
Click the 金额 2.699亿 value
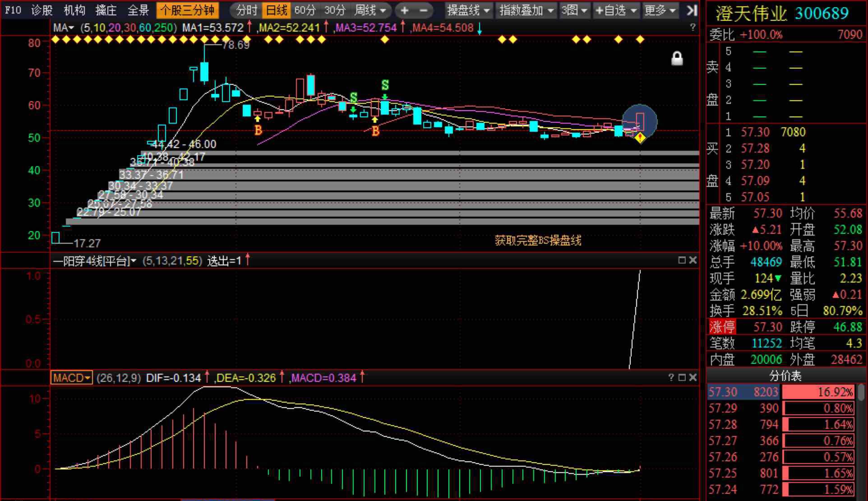pos(761,295)
